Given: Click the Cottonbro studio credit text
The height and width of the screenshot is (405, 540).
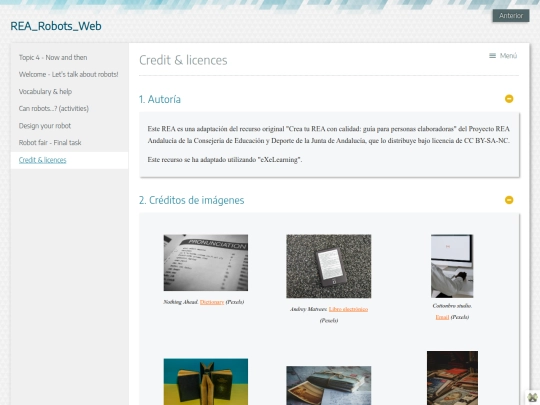Looking at the screenshot, I should point(452,306).
